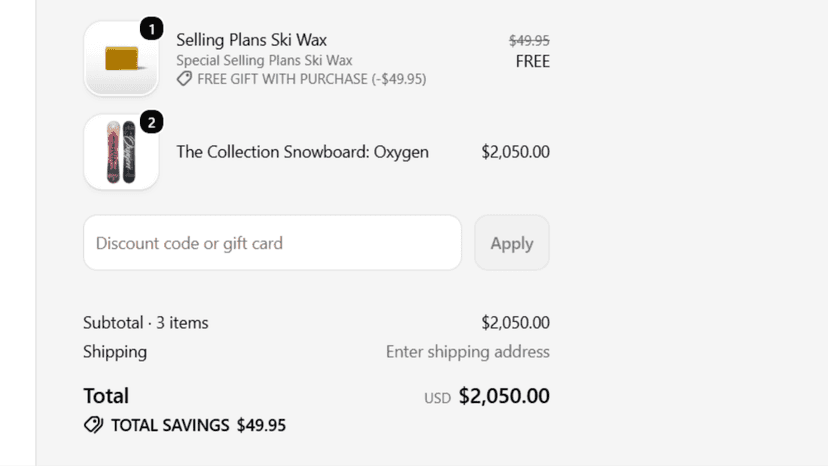Click the $2,050.00 snowboard line price

(515, 152)
